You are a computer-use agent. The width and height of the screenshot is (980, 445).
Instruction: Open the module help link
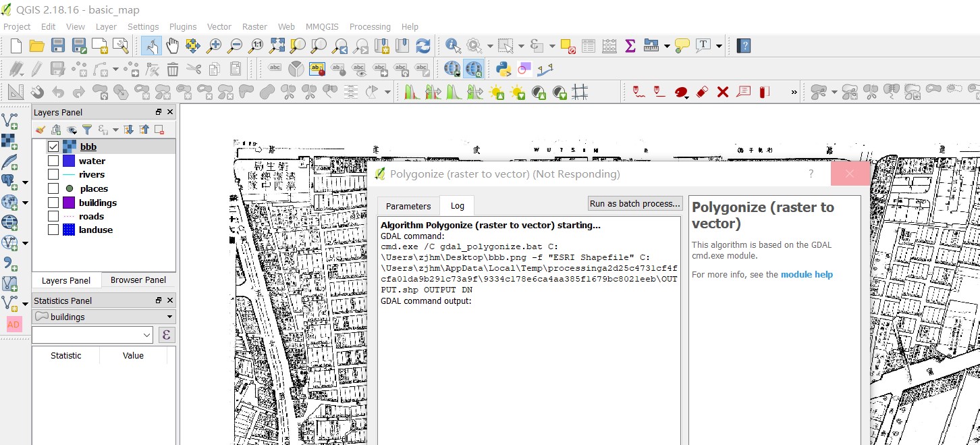(x=807, y=274)
